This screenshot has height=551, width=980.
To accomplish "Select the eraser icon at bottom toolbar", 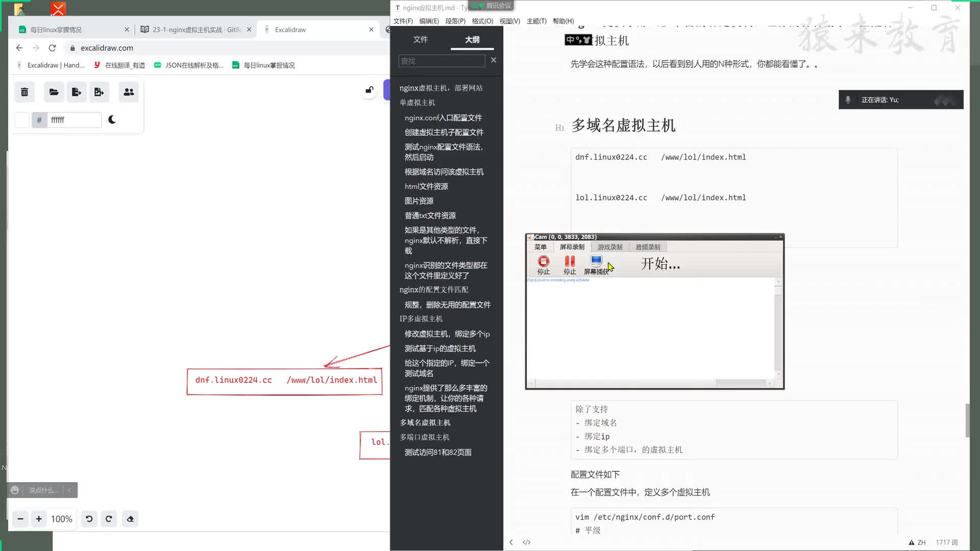I will 130,519.
